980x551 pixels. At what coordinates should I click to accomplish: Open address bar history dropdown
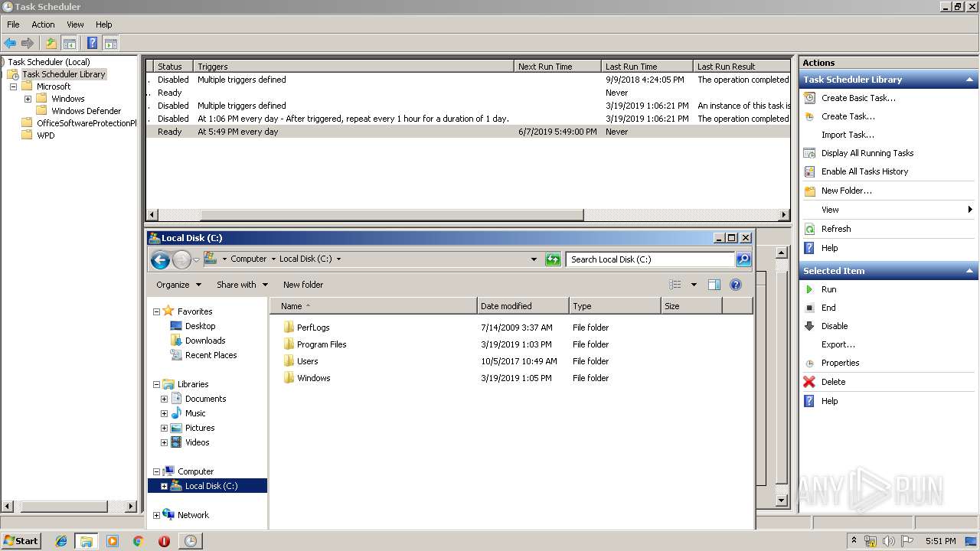point(534,259)
